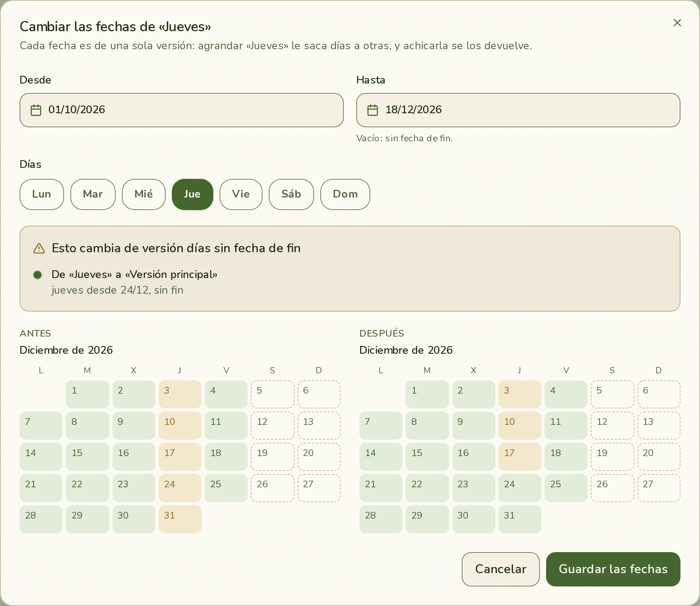This screenshot has width=700, height=606.
Task: Click the "Vacío: sin fecha de fin." hint
Action: (x=404, y=138)
